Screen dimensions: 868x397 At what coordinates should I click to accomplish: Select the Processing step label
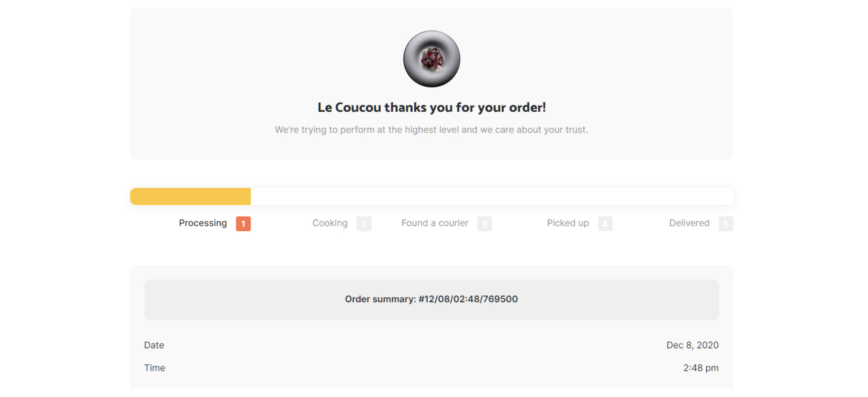[203, 223]
